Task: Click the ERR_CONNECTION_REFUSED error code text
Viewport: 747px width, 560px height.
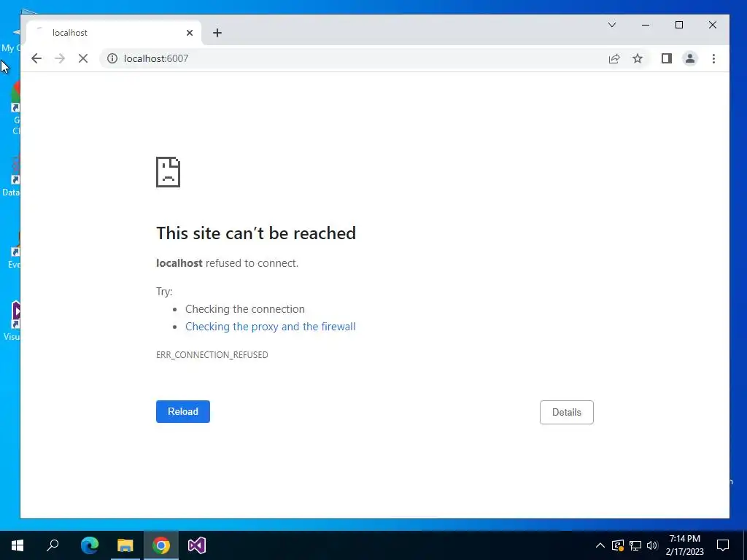Action: [x=212, y=355]
